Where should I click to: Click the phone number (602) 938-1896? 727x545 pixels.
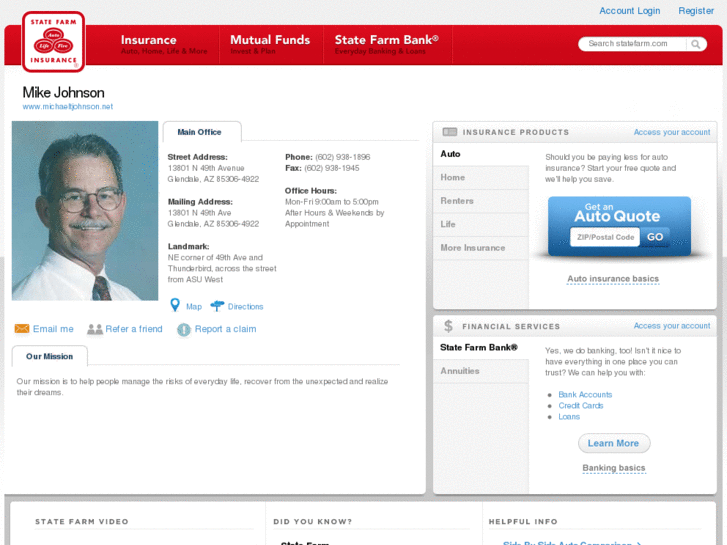343,157
